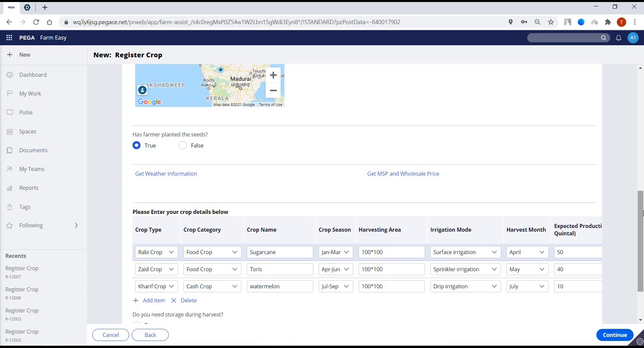Click Add item below crop table
This screenshot has height=348, width=644.
tap(149, 300)
